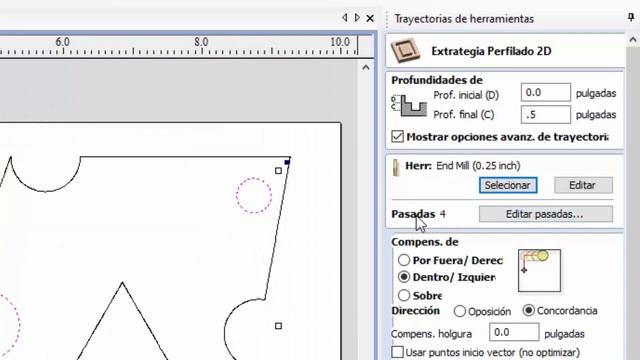This screenshot has height=360, width=640.
Task: Click the 2D Profile strategy icon
Action: 405,51
